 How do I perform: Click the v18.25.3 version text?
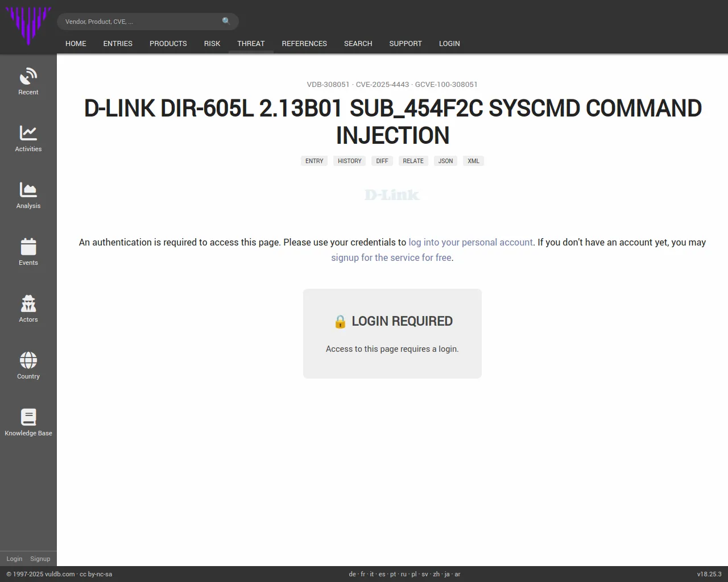[709, 574]
